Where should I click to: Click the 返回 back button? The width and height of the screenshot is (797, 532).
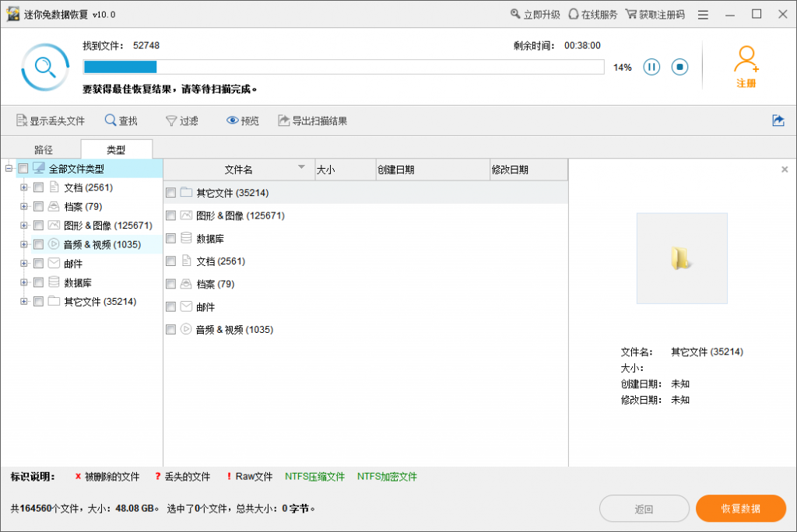[x=644, y=509]
